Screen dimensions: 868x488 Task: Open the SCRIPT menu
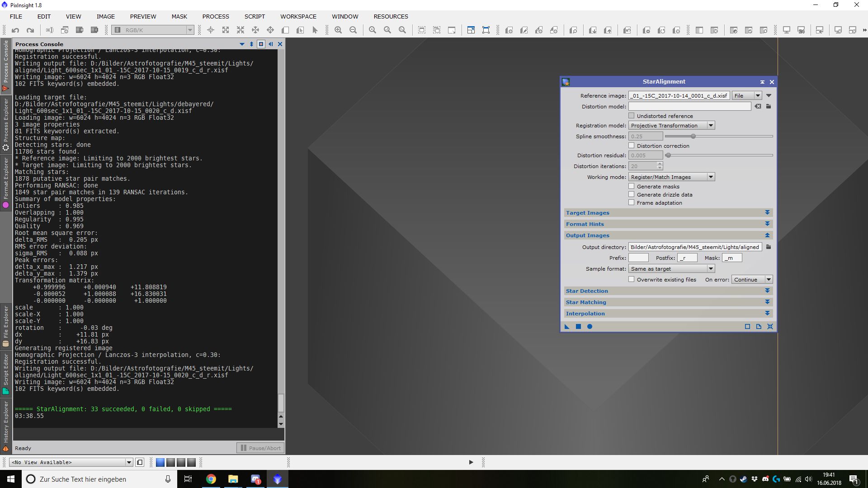pyautogui.click(x=255, y=16)
